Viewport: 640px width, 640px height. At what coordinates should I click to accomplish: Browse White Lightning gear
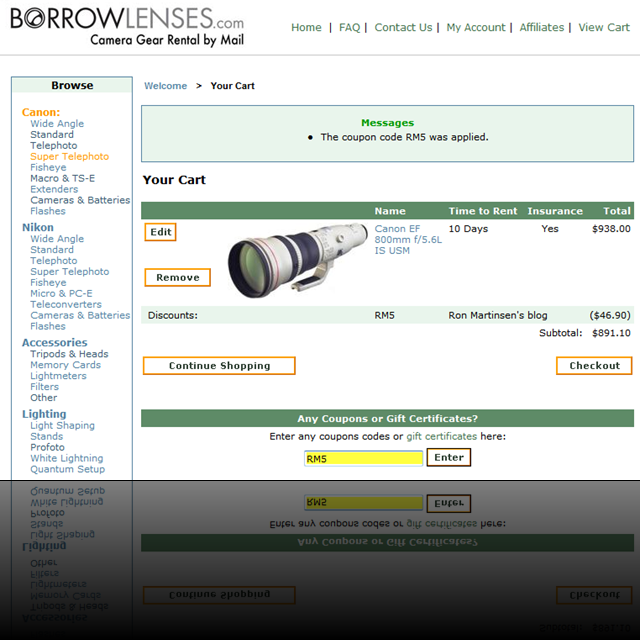pyautogui.click(x=67, y=458)
